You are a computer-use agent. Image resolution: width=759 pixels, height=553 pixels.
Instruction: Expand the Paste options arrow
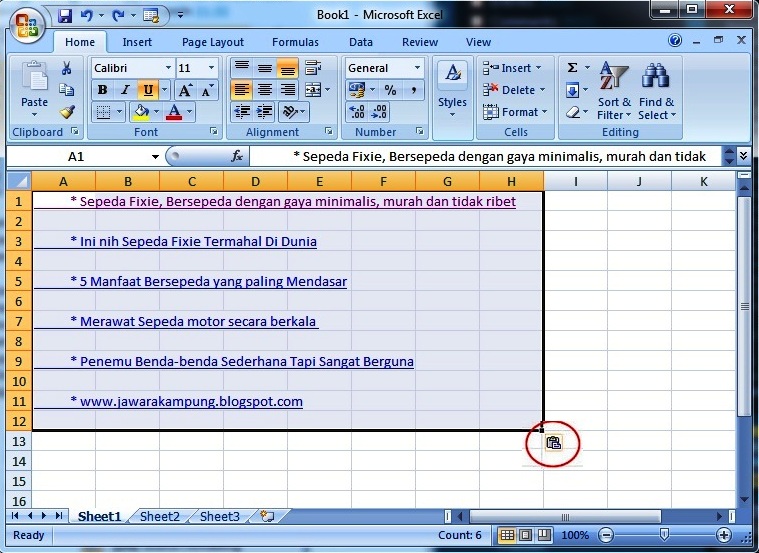click(34, 114)
